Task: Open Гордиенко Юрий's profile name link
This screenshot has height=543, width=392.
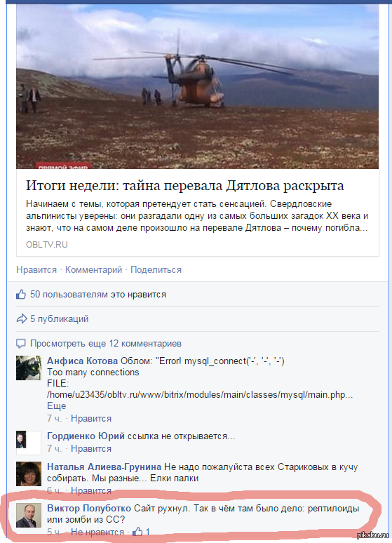Action: click(x=86, y=436)
